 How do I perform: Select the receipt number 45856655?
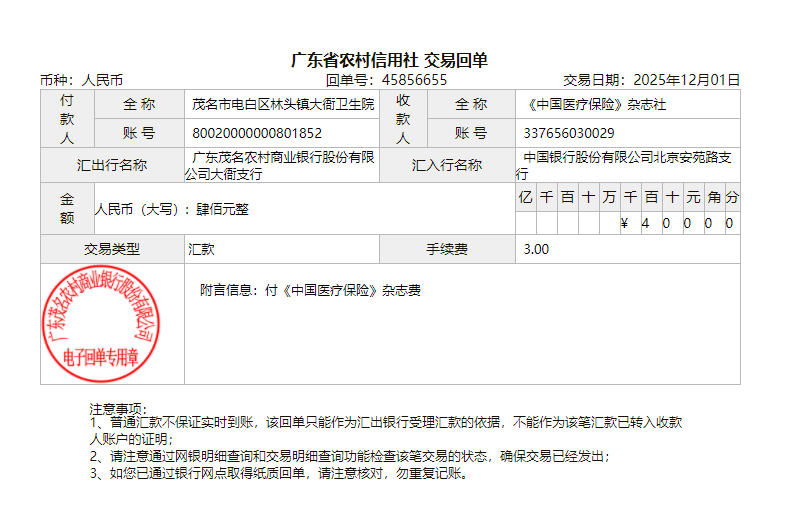[414, 80]
